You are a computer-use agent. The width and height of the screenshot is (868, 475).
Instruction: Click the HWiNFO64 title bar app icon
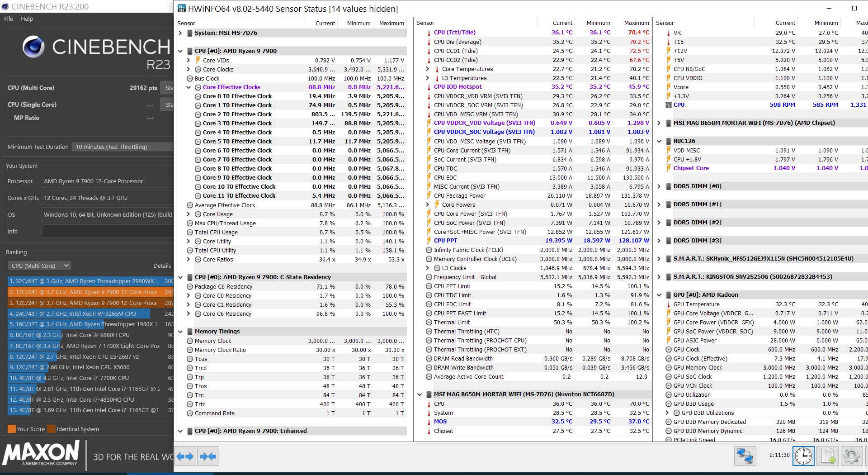[x=182, y=8]
